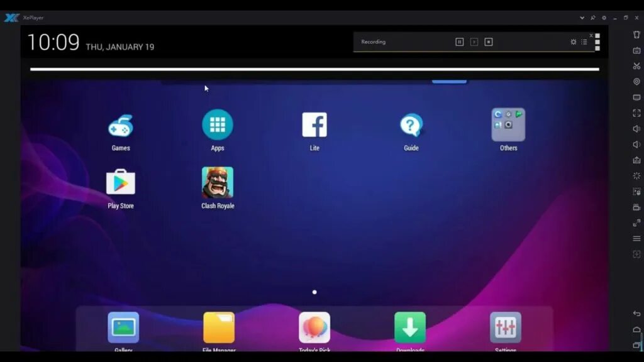The image size is (644, 362).
Task: Close the Recording toolbar
Action: pos(591,35)
